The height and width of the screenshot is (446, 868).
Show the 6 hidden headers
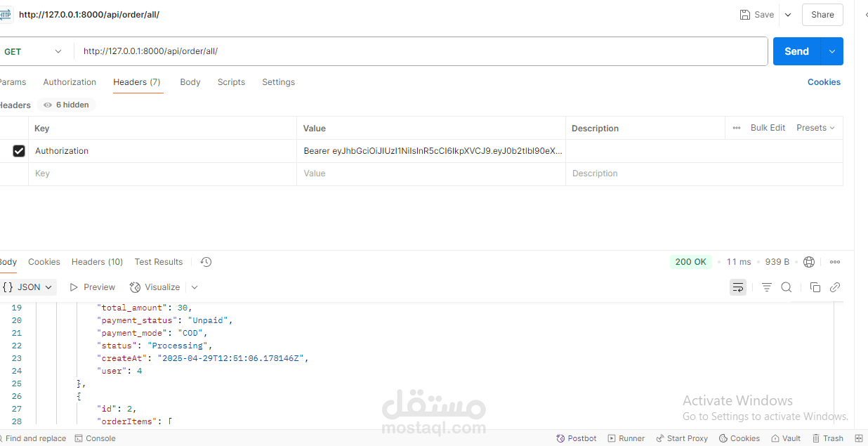[66, 105]
